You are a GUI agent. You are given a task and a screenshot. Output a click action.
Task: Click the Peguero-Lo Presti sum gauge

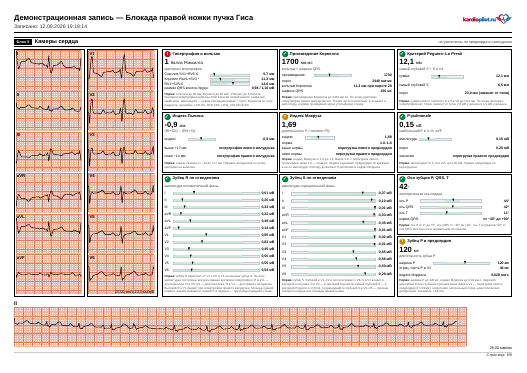447,77
